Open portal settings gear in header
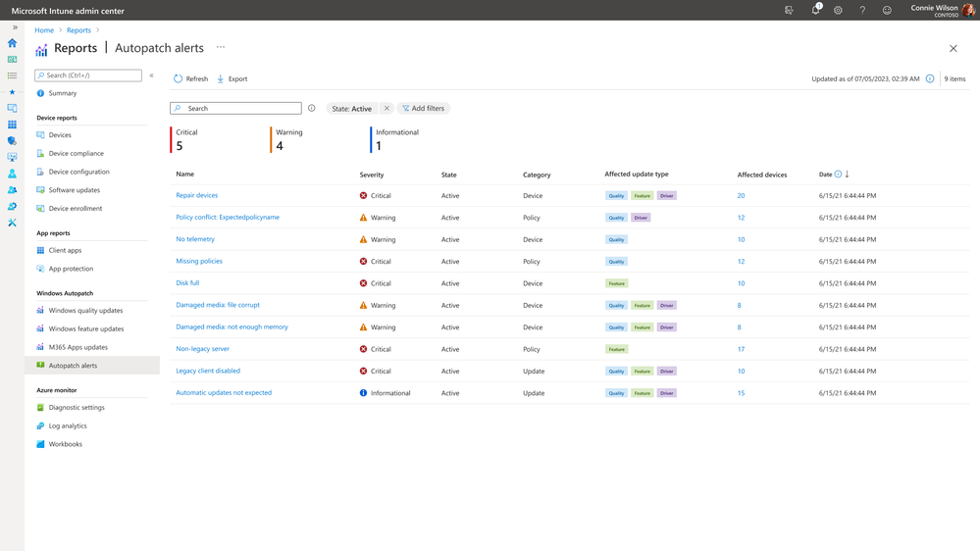This screenshot has height=551, width=980. (838, 10)
